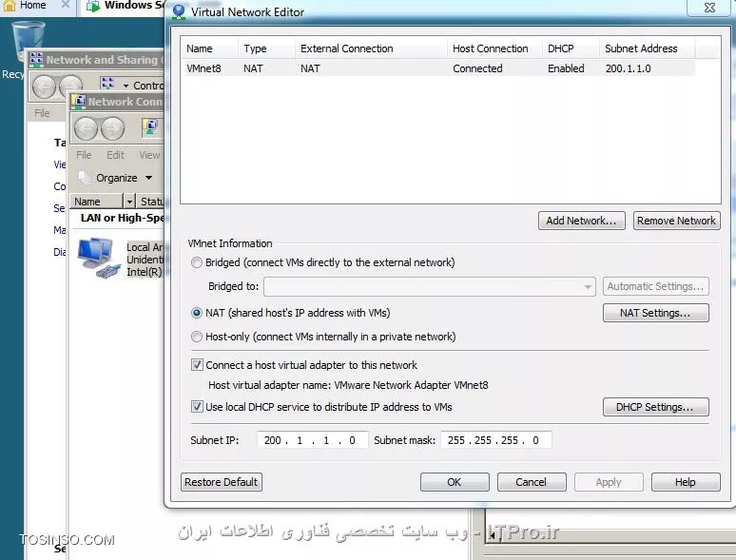The height and width of the screenshot is (560, 736).
Task: Click network icon in Network Connections address bar
Action: (150, 126)
